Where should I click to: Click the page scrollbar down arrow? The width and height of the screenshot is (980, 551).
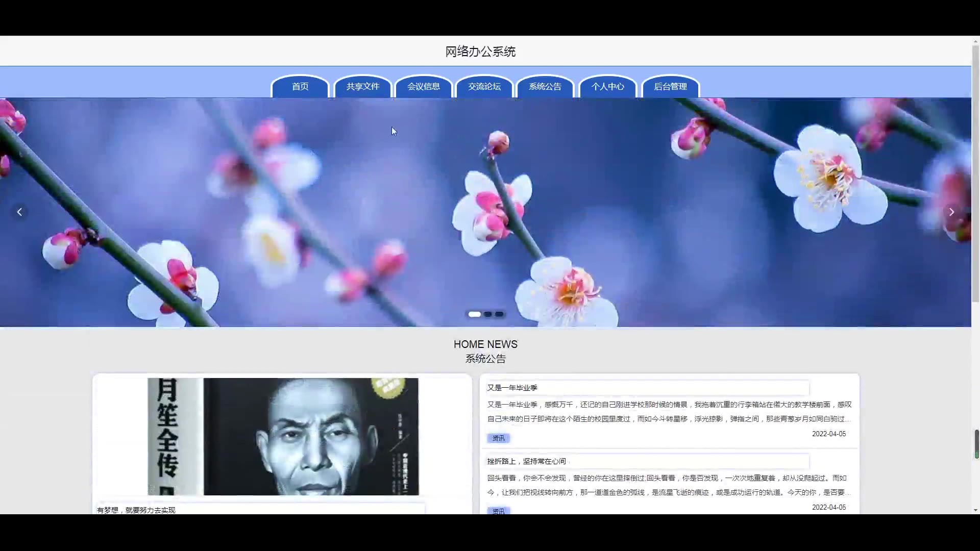[975, 510]
